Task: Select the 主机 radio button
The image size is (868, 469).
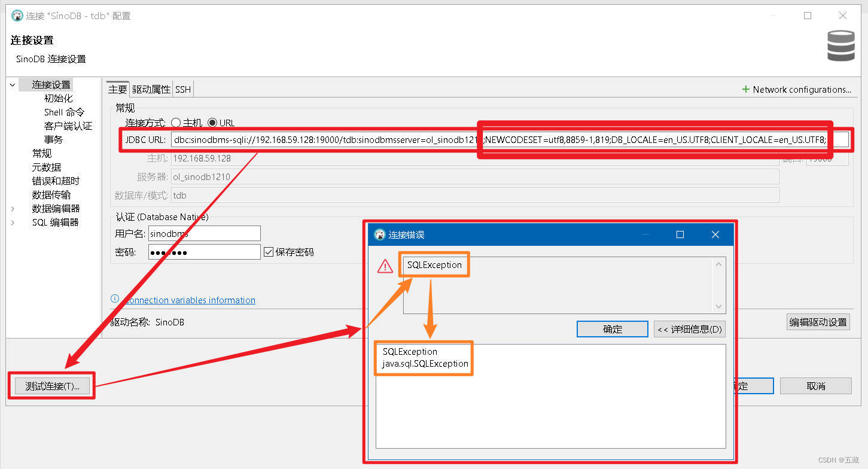Action: point(176,123)
